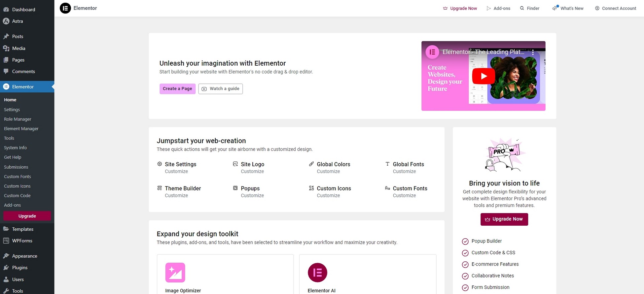Click the Dashboard icon in sidebar

(6, 10)
